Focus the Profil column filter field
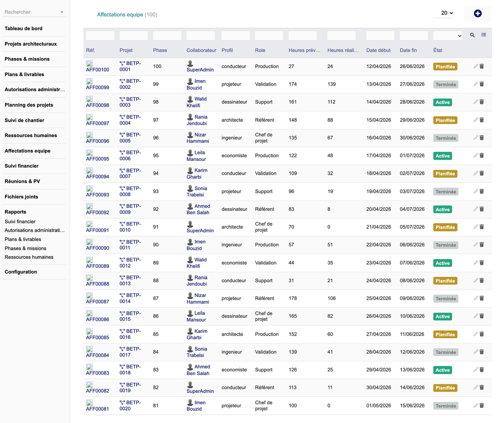This screenshot has width=504, height=423. click(x=236, y=36)
